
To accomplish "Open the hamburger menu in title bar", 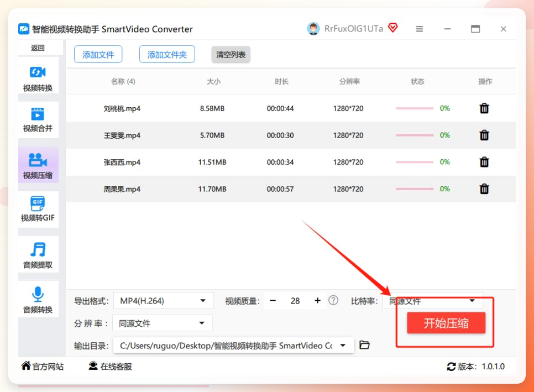I will (x=419, y=29).
